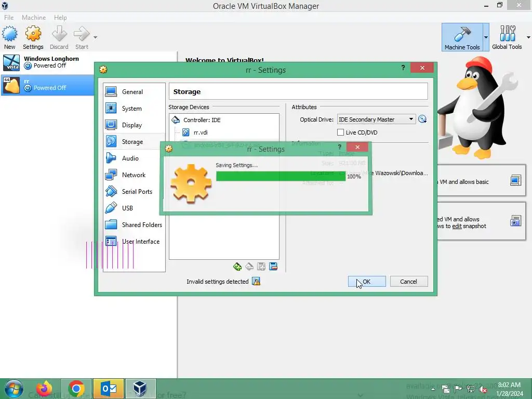Click the Start arrow toolbar icon

point(82,37)
